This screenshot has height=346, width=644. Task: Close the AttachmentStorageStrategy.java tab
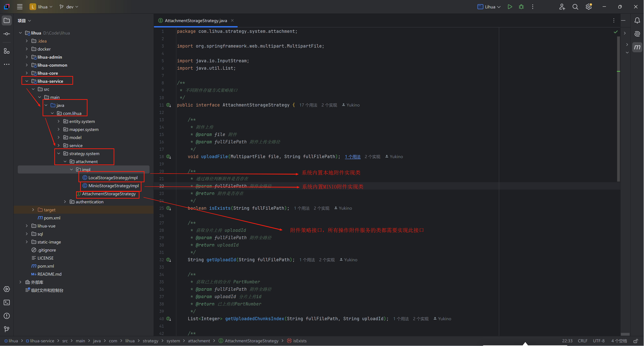[x=232, y=20]
